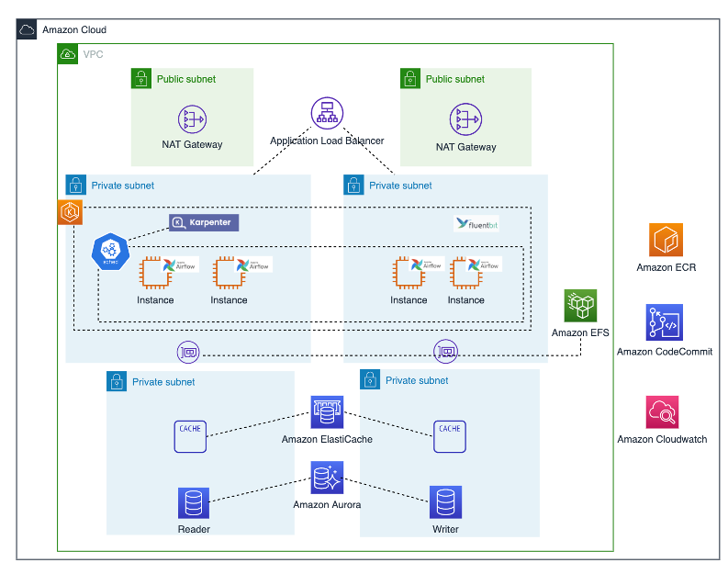728x574 pixels.
Task: Click the Amazon Cloudwatch label
Action: point(662,439)
